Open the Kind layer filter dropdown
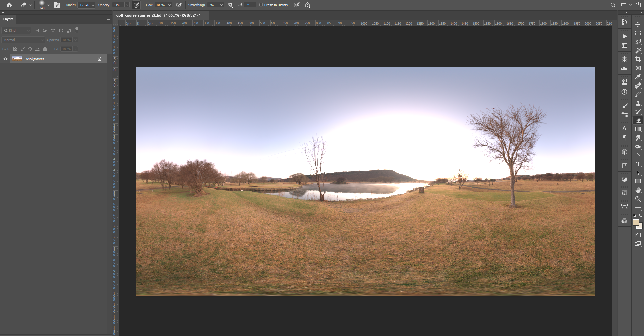This screenshot has height=336, width=644. 16,31
